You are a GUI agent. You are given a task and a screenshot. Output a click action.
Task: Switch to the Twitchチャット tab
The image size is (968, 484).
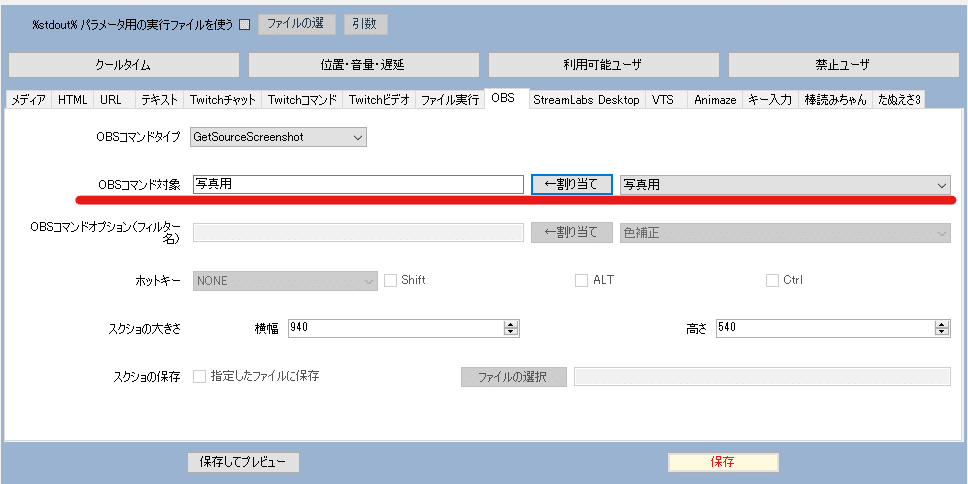[x=223, y=100]
